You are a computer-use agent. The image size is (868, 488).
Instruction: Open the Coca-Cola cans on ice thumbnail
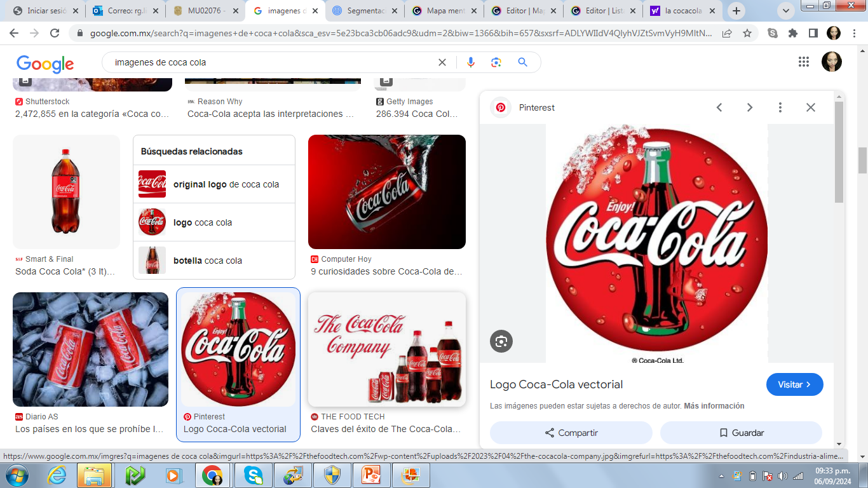pos(90,349)
